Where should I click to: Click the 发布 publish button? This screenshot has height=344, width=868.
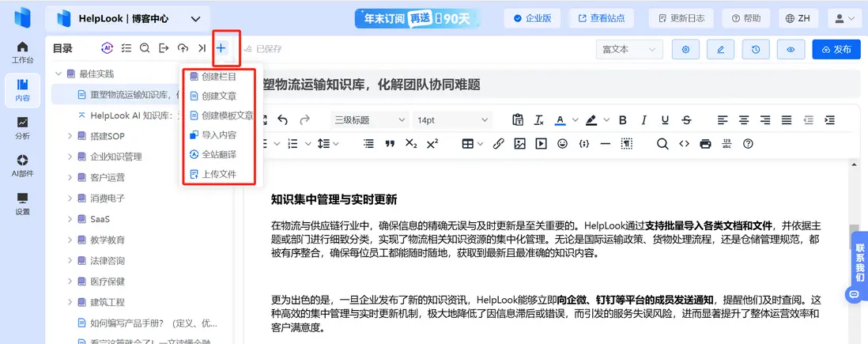pyautogui.click(x=836, y=49)
